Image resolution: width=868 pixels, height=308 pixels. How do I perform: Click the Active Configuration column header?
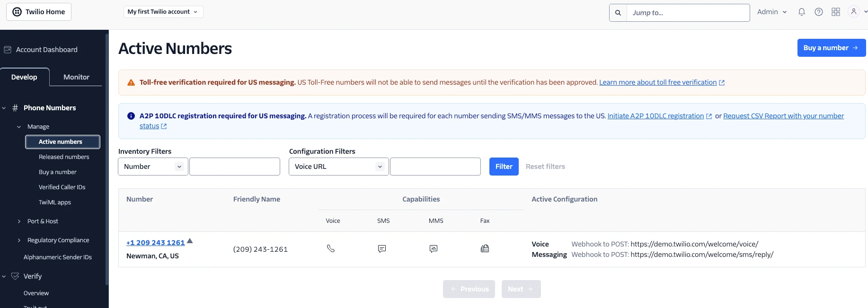coord(565,199)
